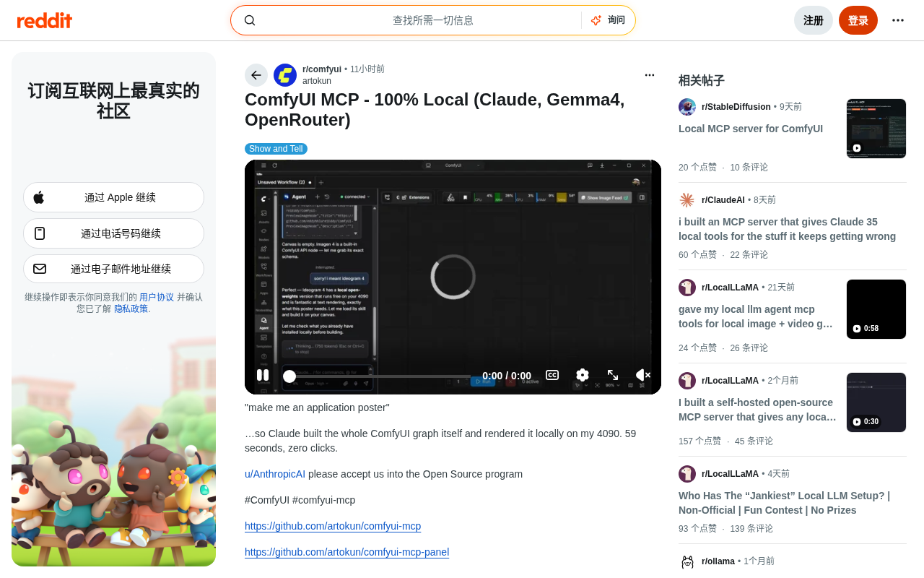Open r/LocalLLaMA link posted 4天前
The width and height of the screenshot is (924, 578).
coord(730,474)
